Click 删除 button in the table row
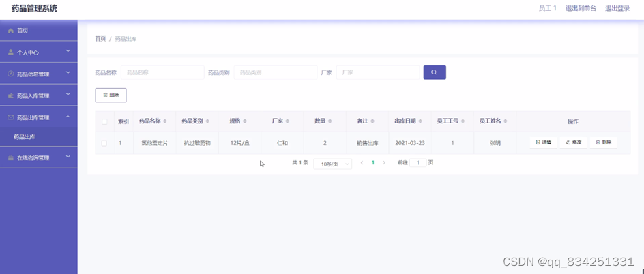 603,142
